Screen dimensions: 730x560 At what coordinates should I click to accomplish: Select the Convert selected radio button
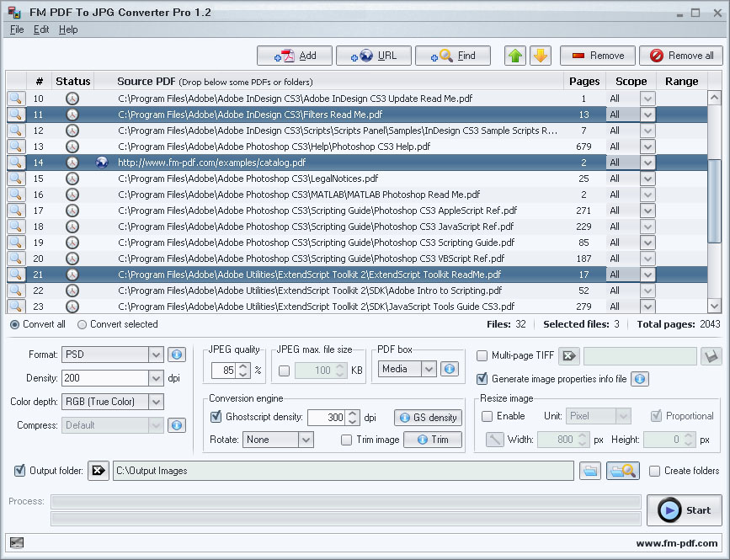click(83, 324)
